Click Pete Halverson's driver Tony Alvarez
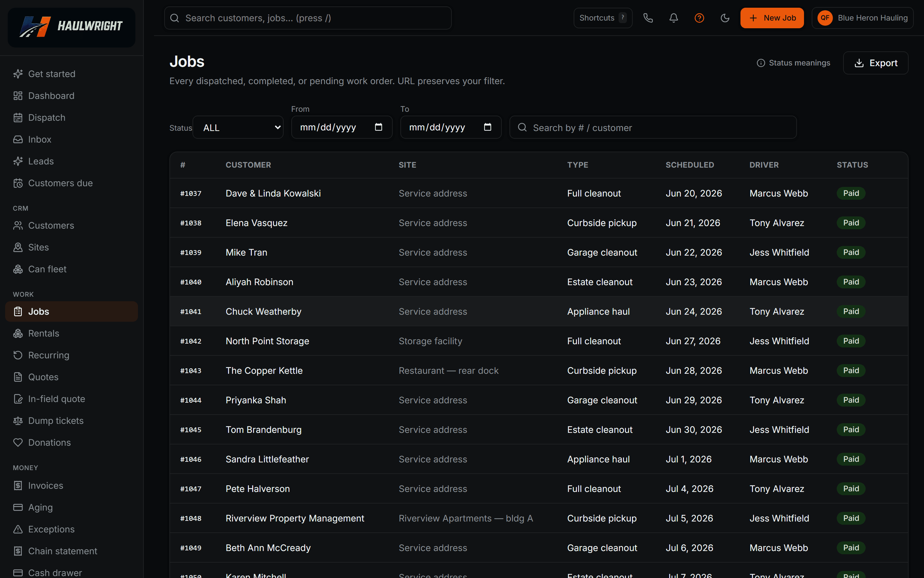The width and height of the screenshot is (924, 578). pyautogui.click(x=777, y=488)
